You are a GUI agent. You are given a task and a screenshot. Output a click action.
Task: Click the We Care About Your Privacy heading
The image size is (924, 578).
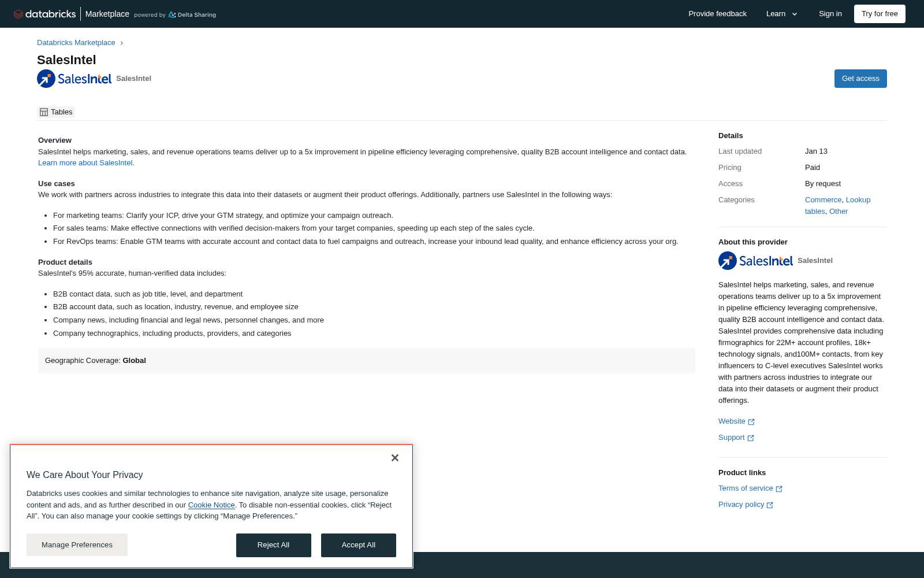(85, 475)
